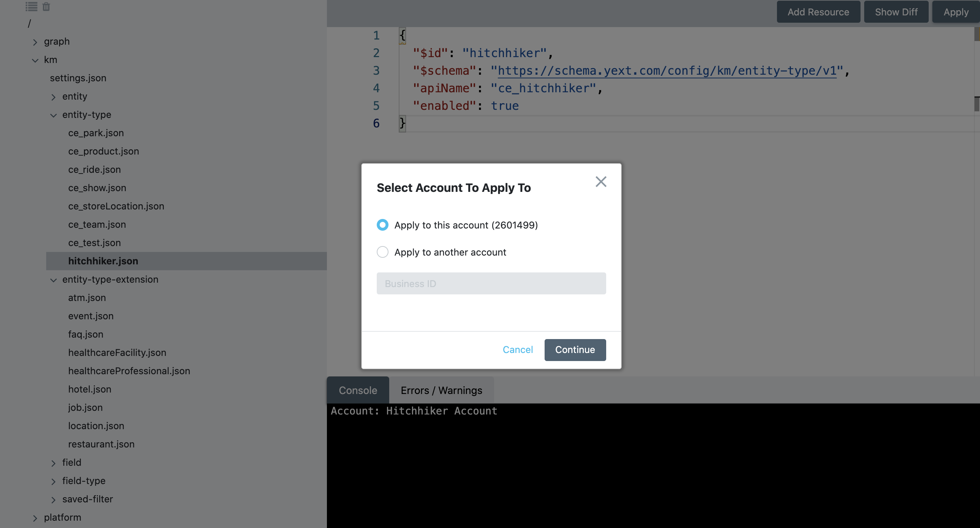Click line number 6 in editor gutter

pos(376,123)
